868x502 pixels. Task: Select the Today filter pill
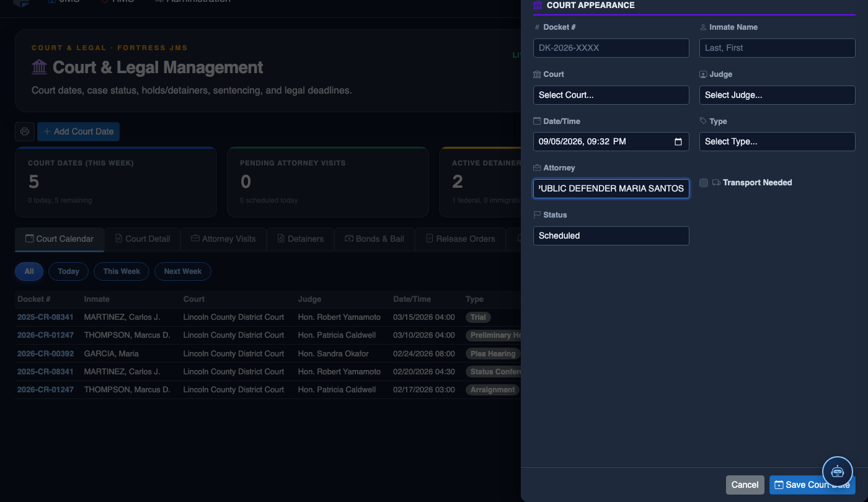68,271
